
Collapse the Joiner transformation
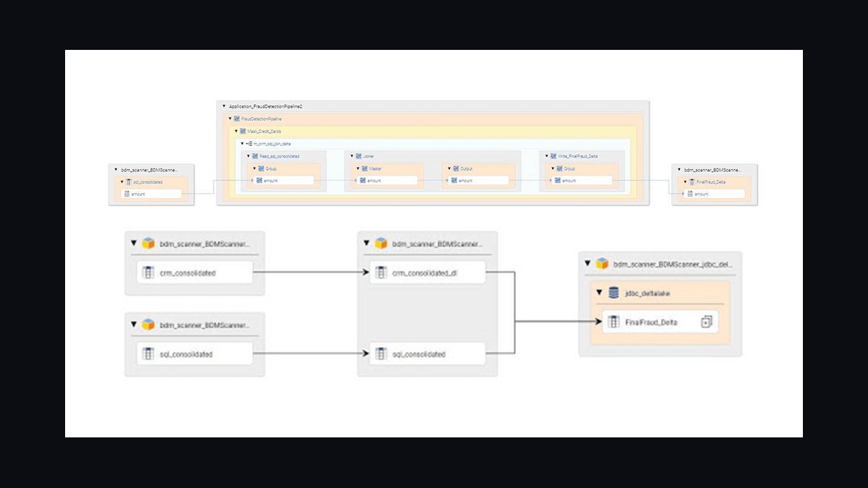tap(352, 156)
